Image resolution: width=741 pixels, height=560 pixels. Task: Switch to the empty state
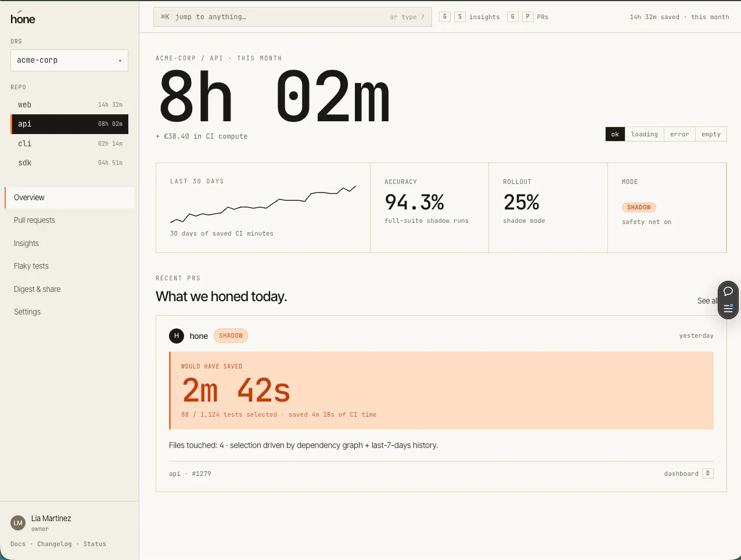point(711,134)
